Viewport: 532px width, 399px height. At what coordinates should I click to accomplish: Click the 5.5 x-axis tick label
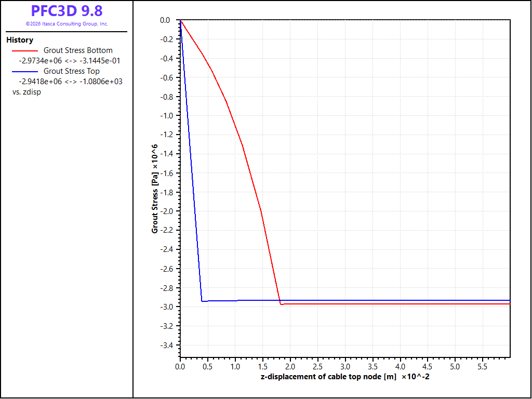pos(483,367)
